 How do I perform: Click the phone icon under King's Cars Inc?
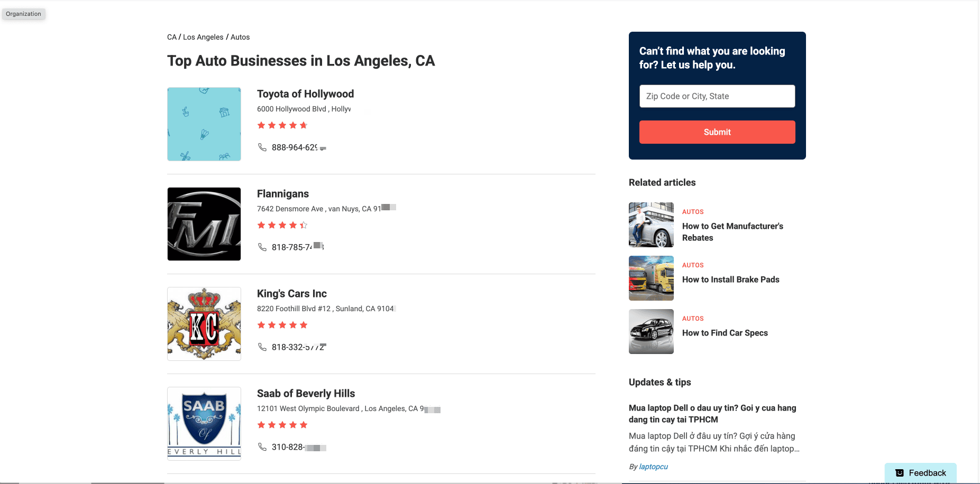click(262, 347)
